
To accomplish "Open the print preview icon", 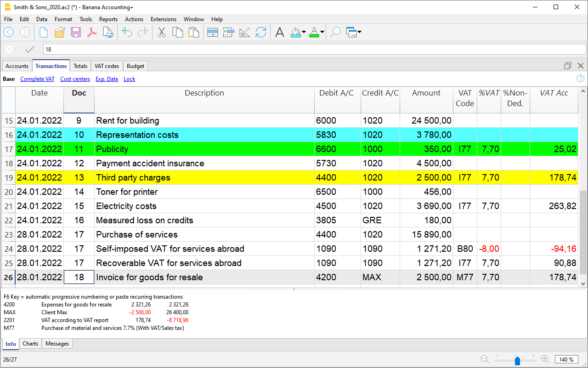I will [x=108, y=32].
